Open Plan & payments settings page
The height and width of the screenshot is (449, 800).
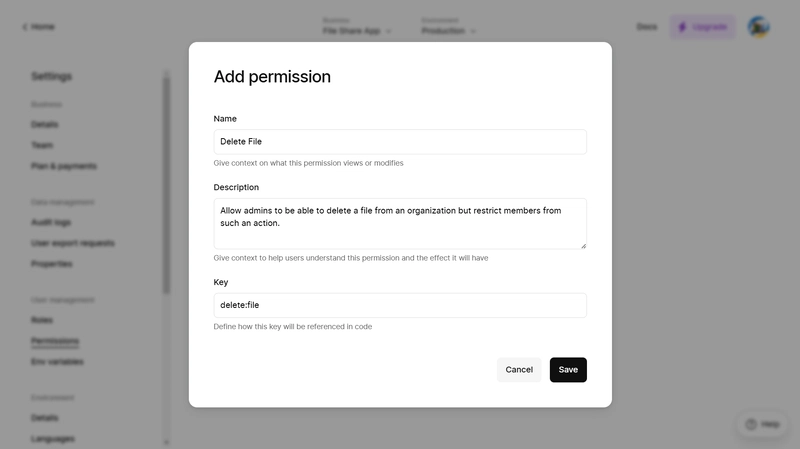[64, 166]
